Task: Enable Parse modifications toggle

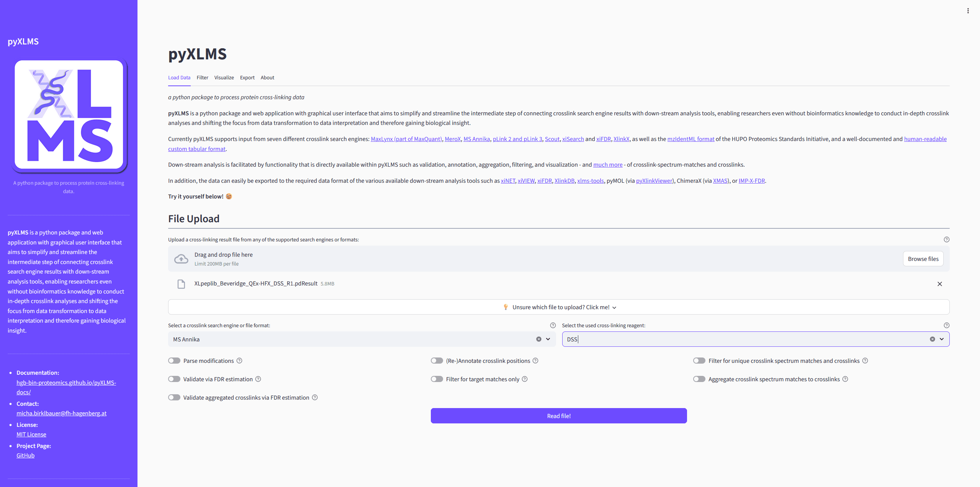Action: pos(174,361)
